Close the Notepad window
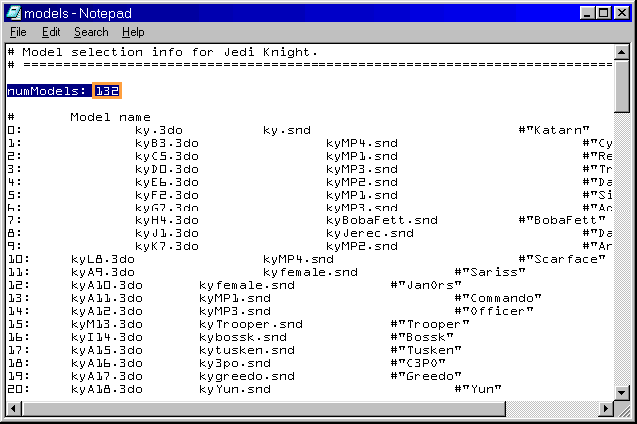Viewport: 637px width, 424px height. tap(622, 13)
